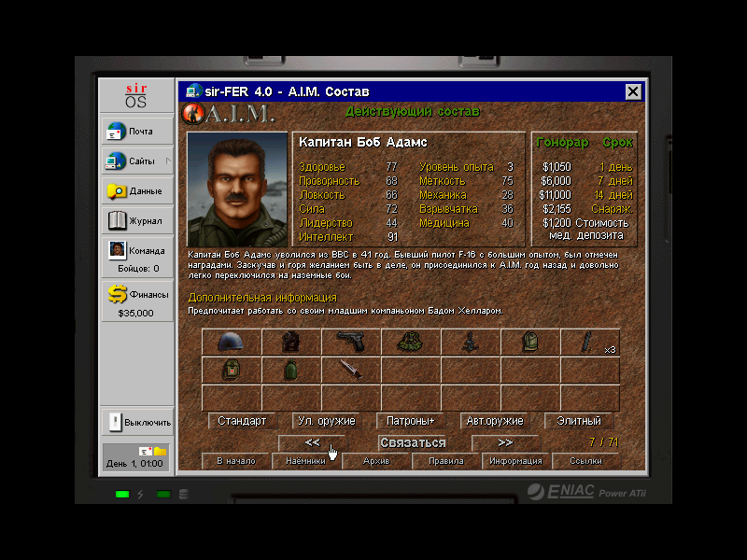This screenshot has height=560, width=747.
Task: Open the Информация page
Action: pos(516,461)
